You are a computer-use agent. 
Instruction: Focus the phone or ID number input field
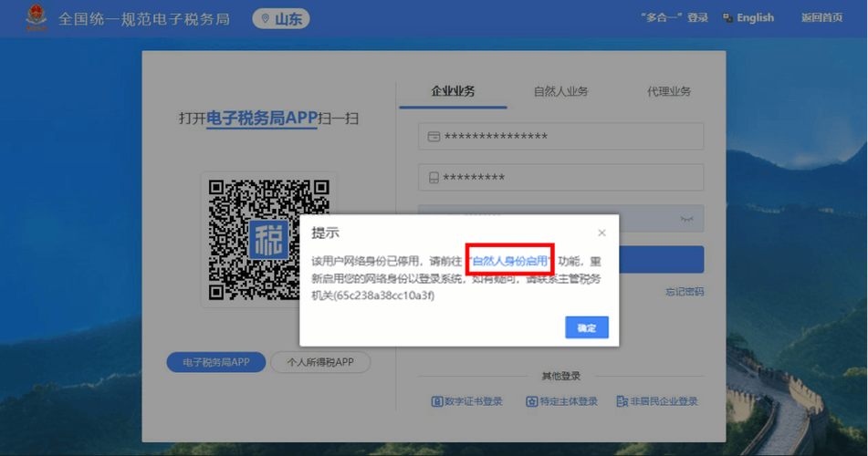tap(560, 177)
